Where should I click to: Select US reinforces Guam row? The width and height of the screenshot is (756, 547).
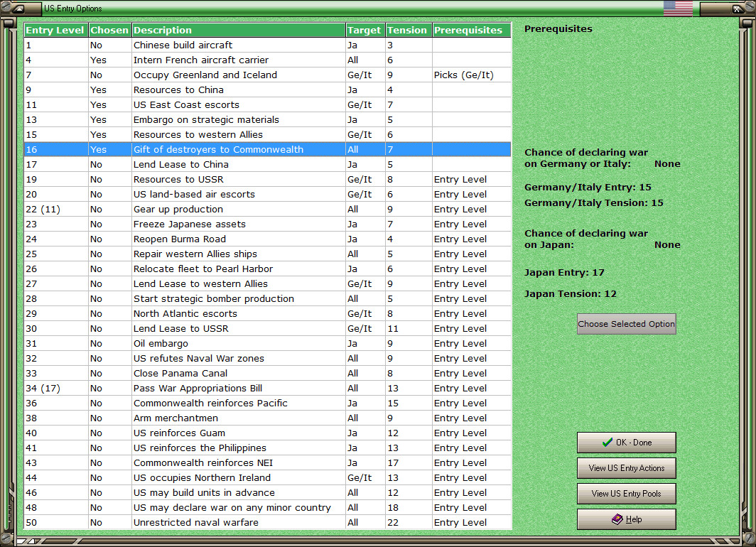point(268,433)
